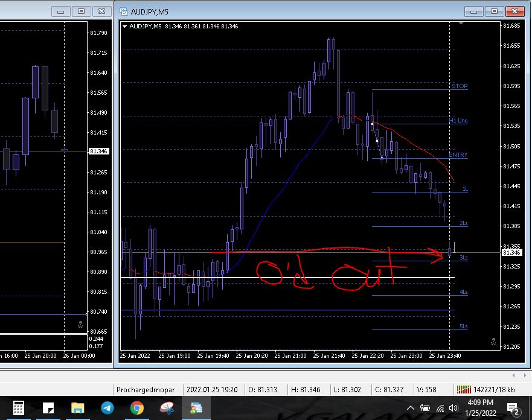Select the 1L target label

465,189
